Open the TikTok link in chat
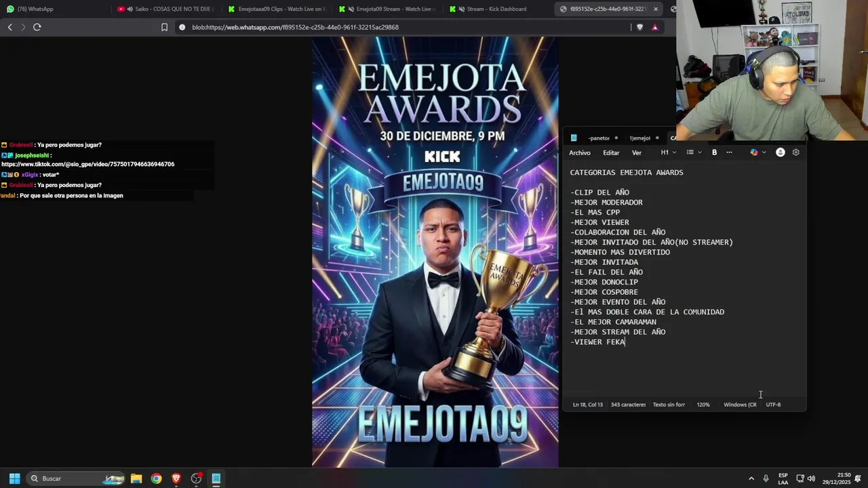Screen dimensions: 868x488 (x=87, y=164)
